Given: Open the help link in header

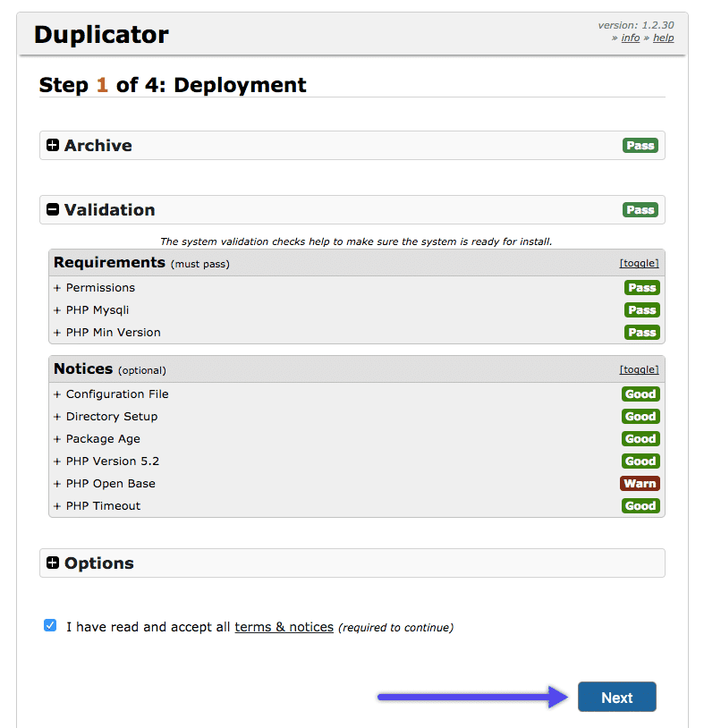Looking at the screenshot, I should click(663, 38).
